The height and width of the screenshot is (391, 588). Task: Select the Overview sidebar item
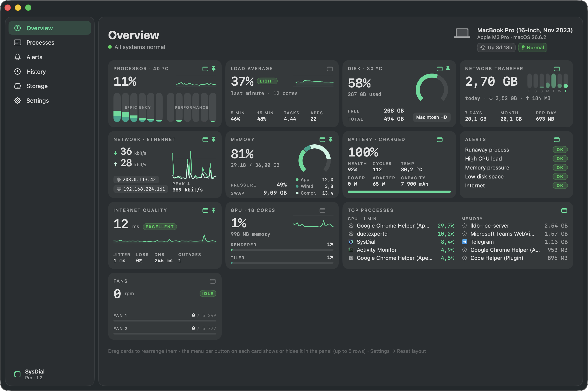50,28
